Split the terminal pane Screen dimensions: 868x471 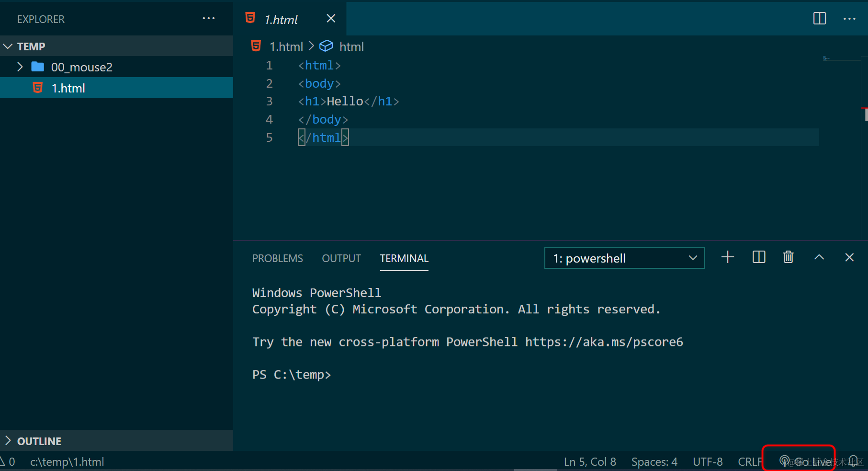point(759,257)
